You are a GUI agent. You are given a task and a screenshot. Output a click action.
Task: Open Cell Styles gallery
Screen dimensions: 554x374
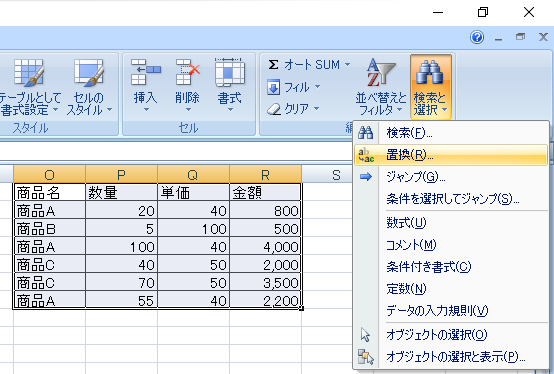click(x=89, y=87)
